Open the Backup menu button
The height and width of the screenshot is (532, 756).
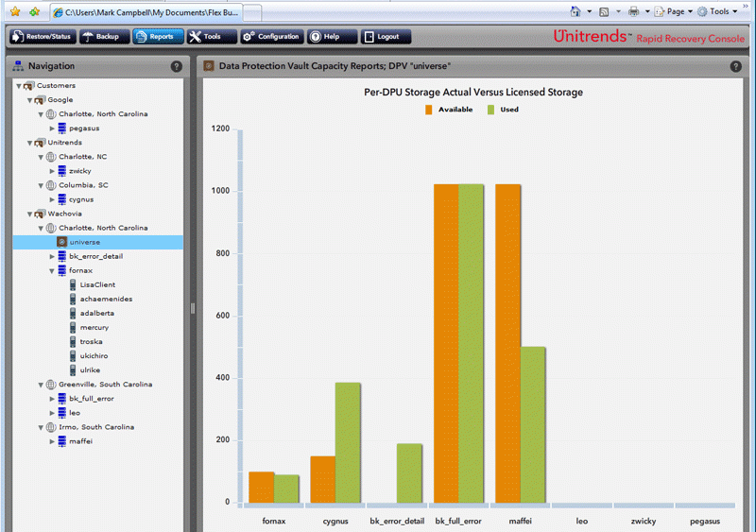tap(104, 37)
